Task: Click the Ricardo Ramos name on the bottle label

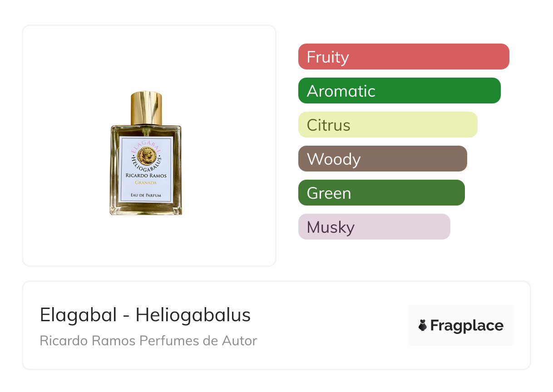Action: [x=146, y=176]
